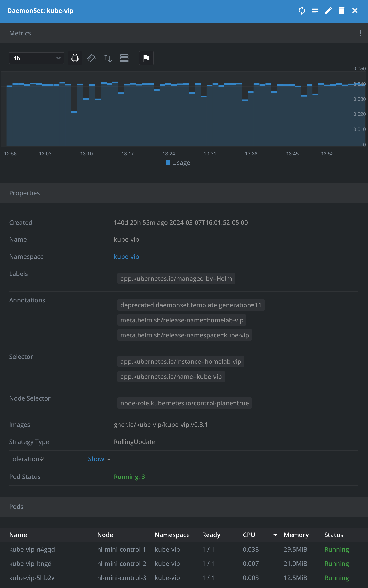Toggle the highlighted CPU metric button
The image size is (368, 588).
[75, 58]
